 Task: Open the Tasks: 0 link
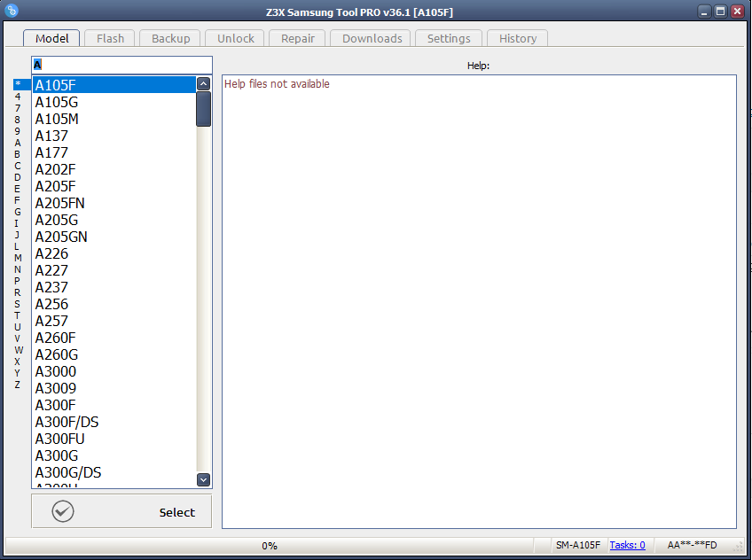[x=627, y=545]
